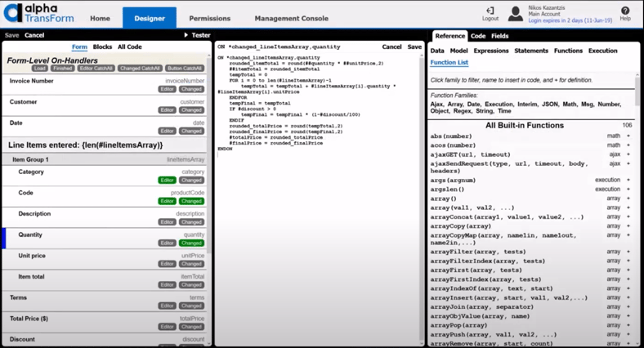Switch to the Fields tab
This screenshot has height=348, width=644.
click(x=500, y=36)
